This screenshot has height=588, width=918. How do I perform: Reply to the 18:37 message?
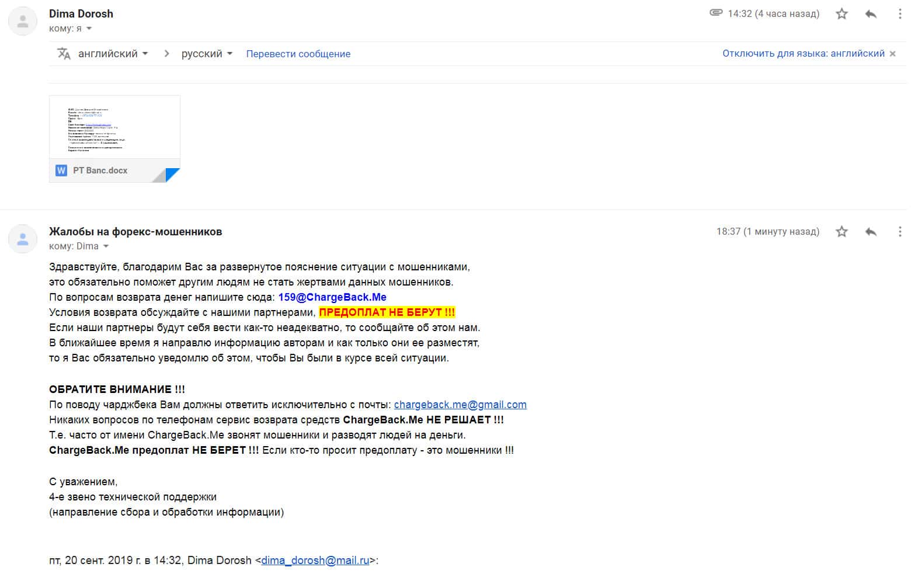pos(871,232)
